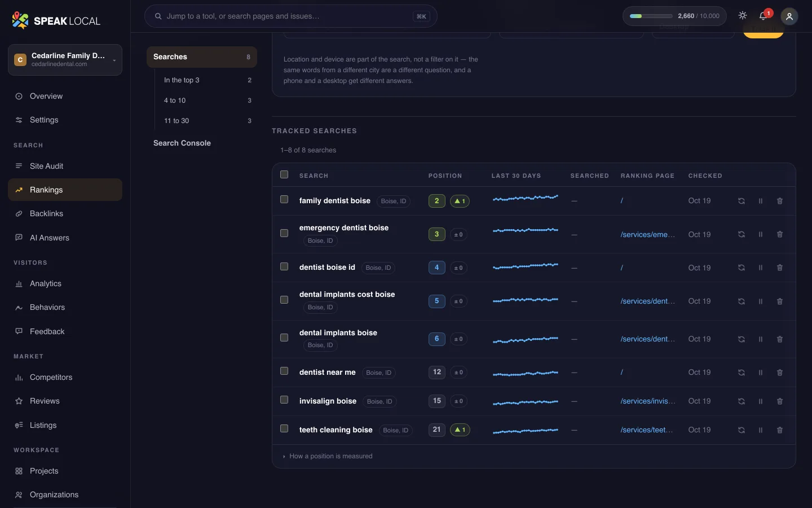
Task: Pause tracking for dental implants boise
Action: point(761,339)
